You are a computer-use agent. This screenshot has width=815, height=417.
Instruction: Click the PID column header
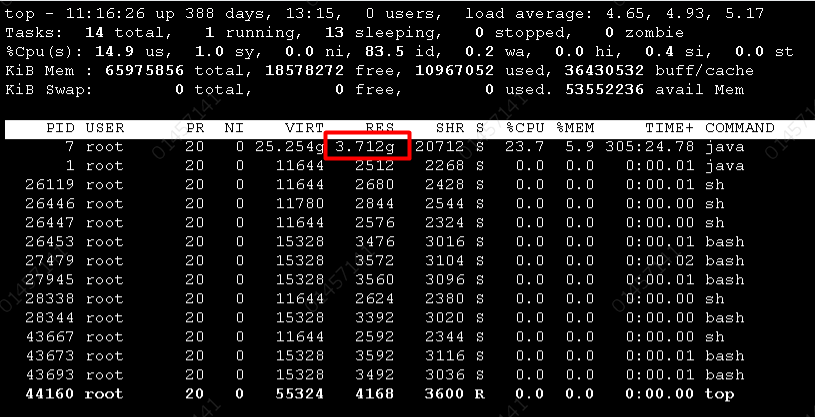point(60,128)
